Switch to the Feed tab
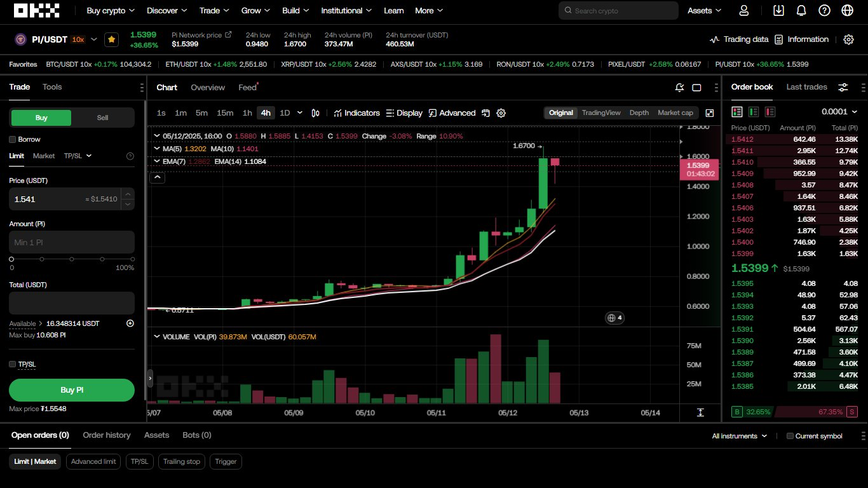 pyautogui.click(x=248, y=88)
